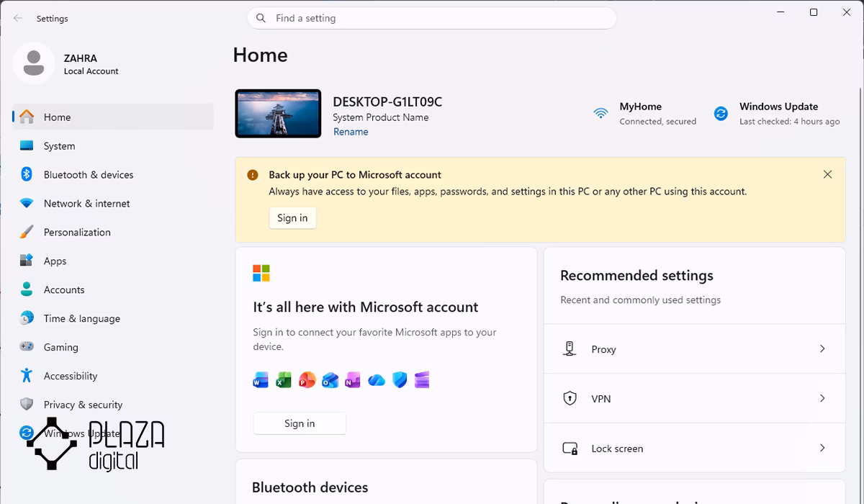Click the search magnifier icon
The width and height of the screenshot is (864, 504).
[261, 18]
